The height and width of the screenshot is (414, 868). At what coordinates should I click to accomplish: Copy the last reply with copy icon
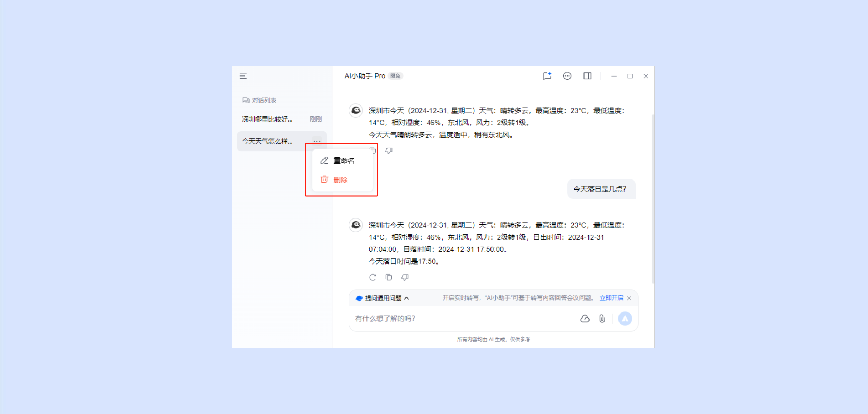pos(389,277)
